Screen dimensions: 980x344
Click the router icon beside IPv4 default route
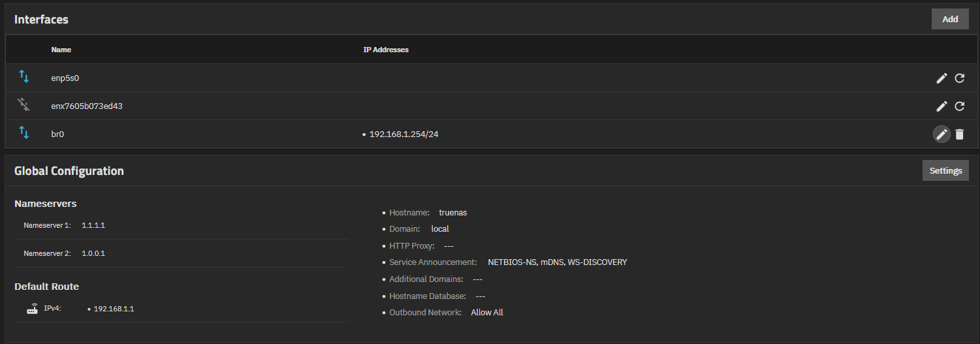point(33,309)
